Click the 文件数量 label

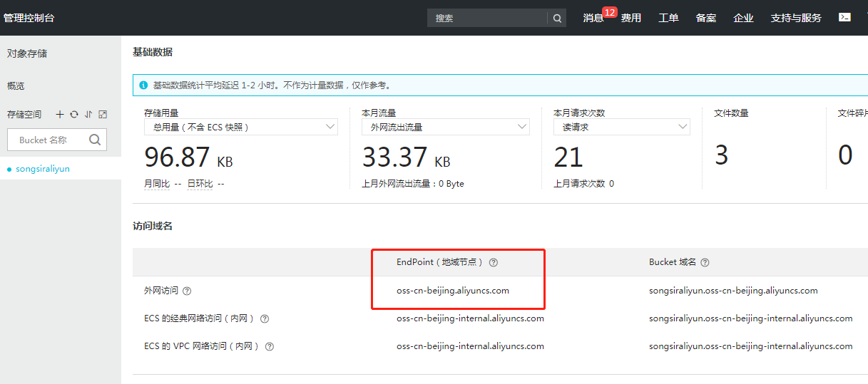(731, 113)
